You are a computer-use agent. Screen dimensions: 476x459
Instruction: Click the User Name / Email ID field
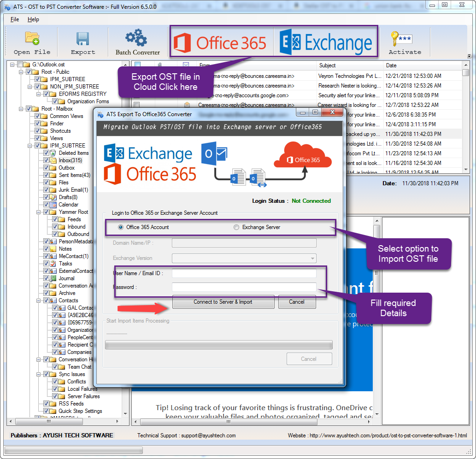pyautogui.click(x=244, y=273)
